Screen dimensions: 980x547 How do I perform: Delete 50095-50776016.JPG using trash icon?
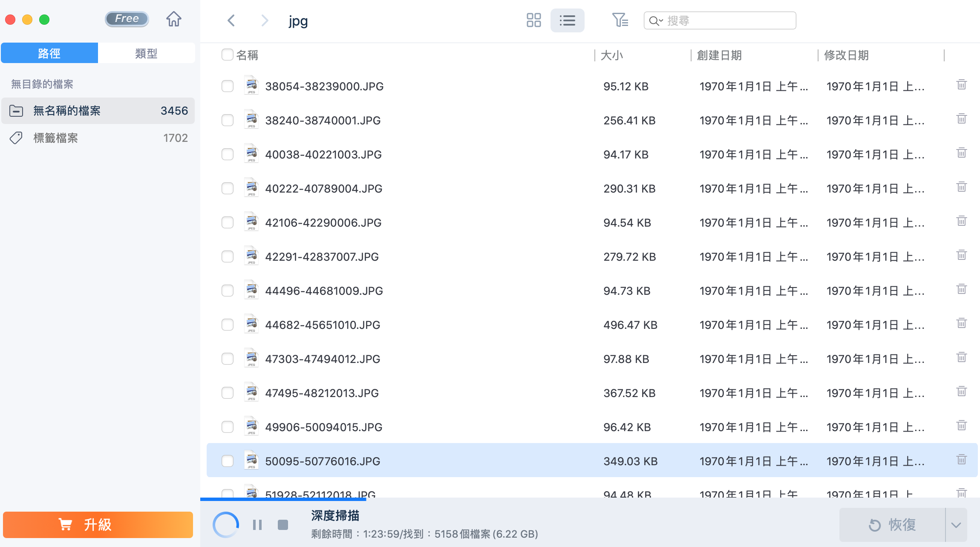(x=962, y=460)
